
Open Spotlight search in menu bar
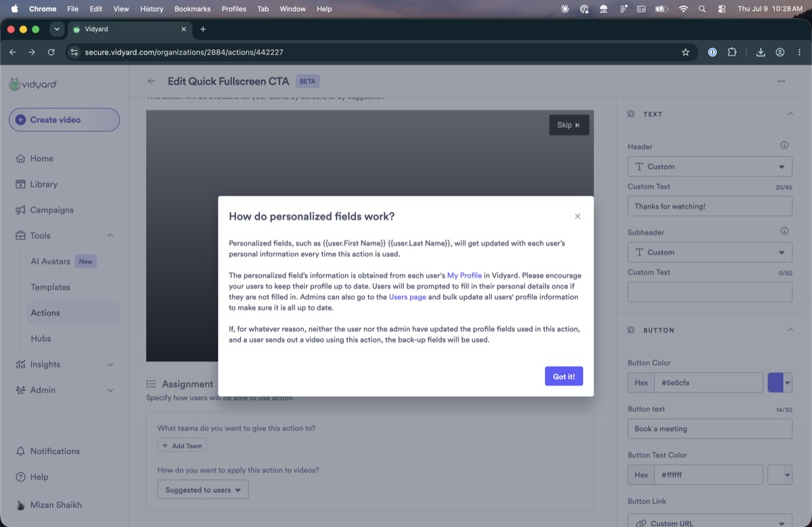click(702, 9)
